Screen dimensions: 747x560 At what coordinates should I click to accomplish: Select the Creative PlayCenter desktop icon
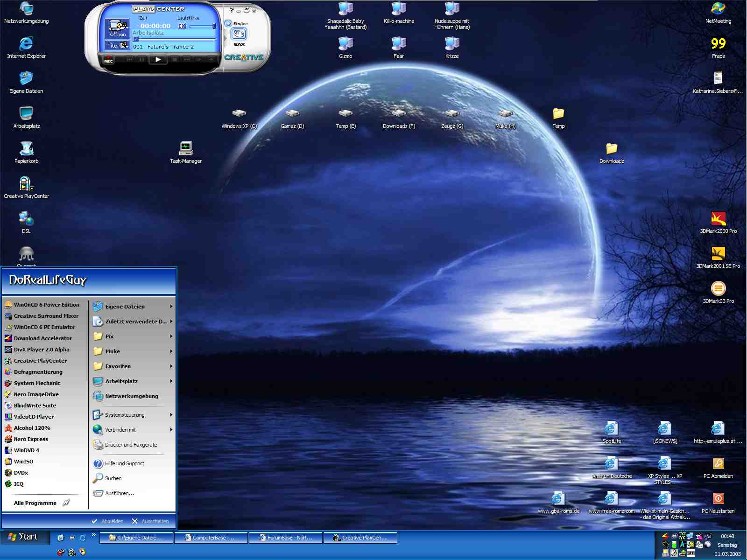26,188
